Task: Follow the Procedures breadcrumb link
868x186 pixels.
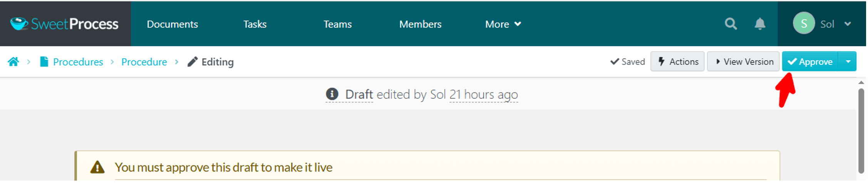Action: [78, 62]
